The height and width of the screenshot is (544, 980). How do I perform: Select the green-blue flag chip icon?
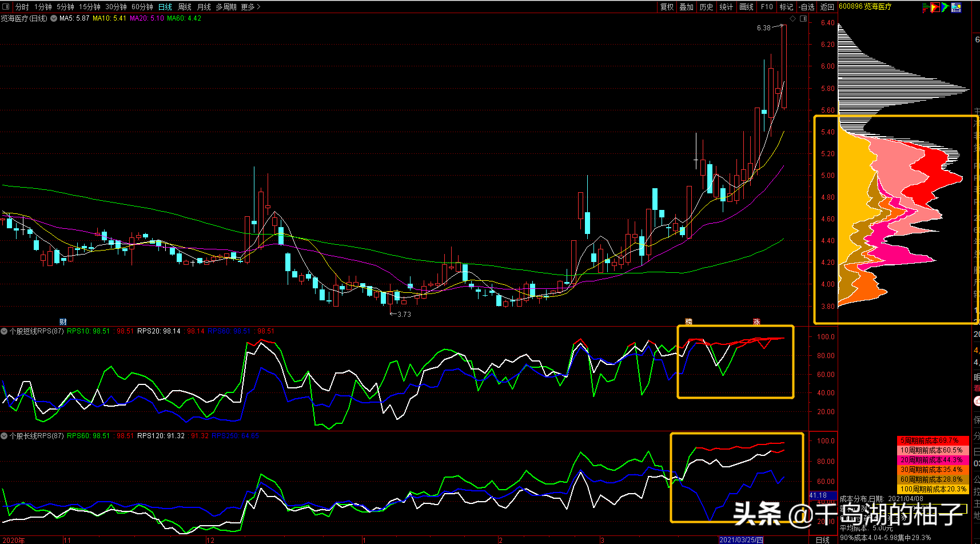(946, 7)
